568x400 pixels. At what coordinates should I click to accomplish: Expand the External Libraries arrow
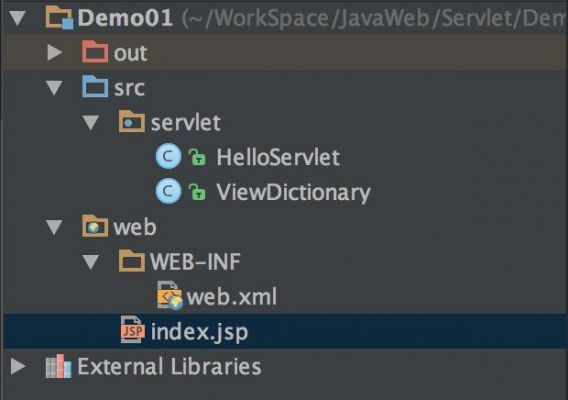pos(18,366)
